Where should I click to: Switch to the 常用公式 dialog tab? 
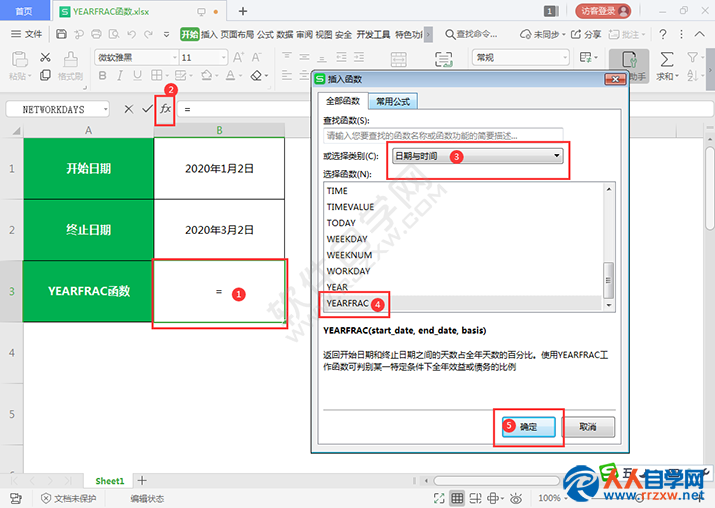(x=393, y=102)
